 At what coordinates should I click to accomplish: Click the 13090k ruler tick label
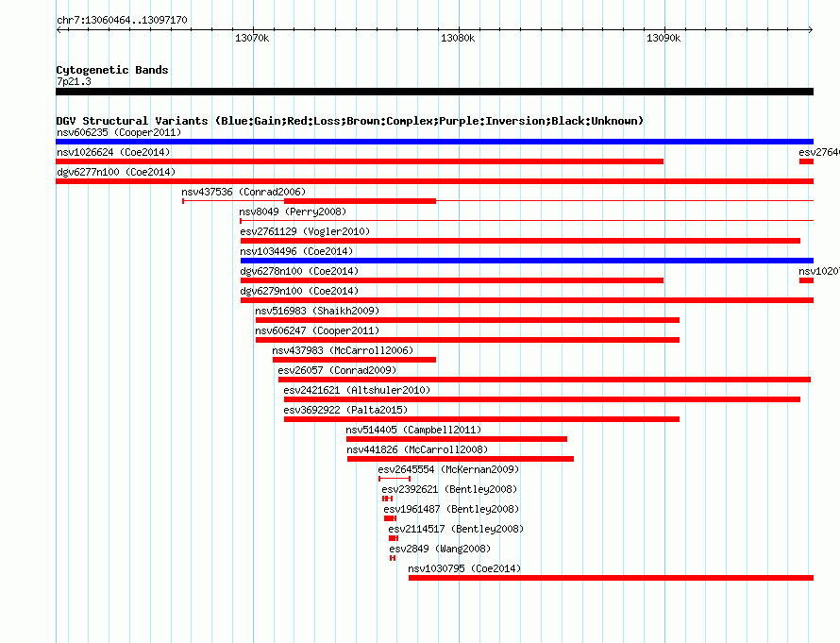tap(664, 38)
